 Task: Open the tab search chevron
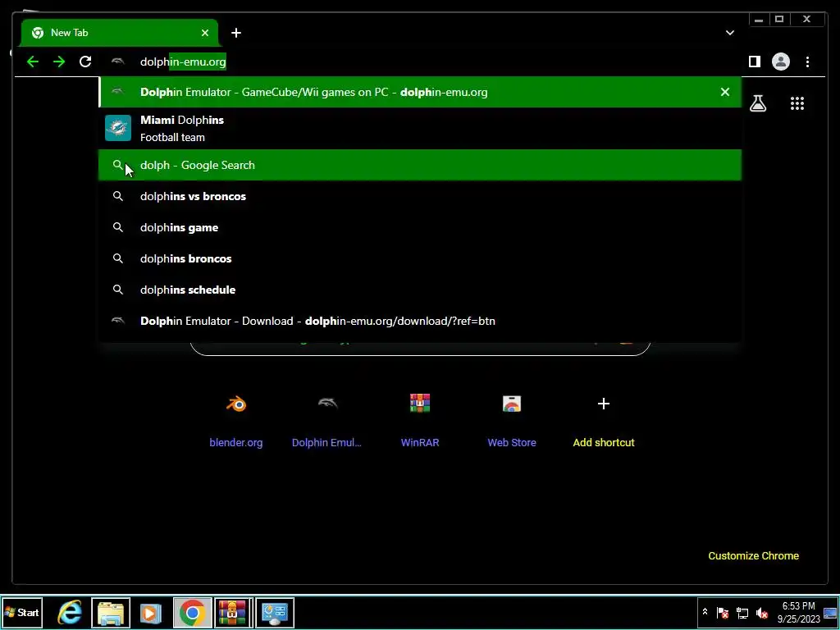click(729, 33)
